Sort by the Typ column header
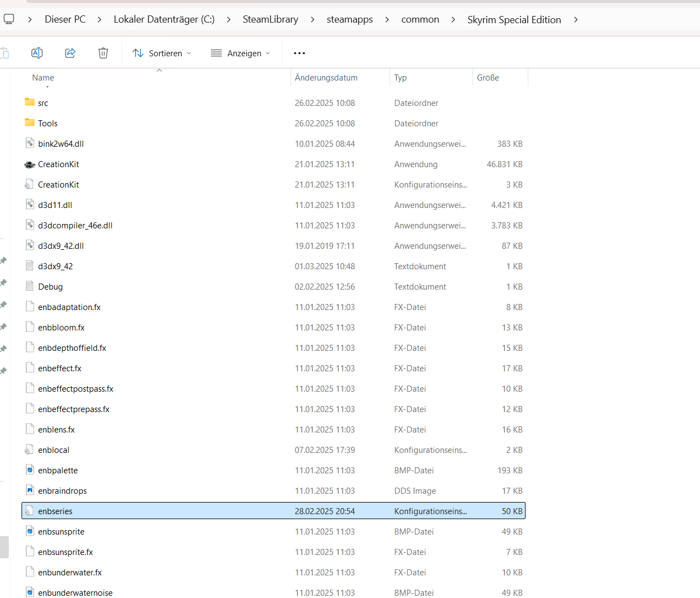700x598 pixels. 400,78
